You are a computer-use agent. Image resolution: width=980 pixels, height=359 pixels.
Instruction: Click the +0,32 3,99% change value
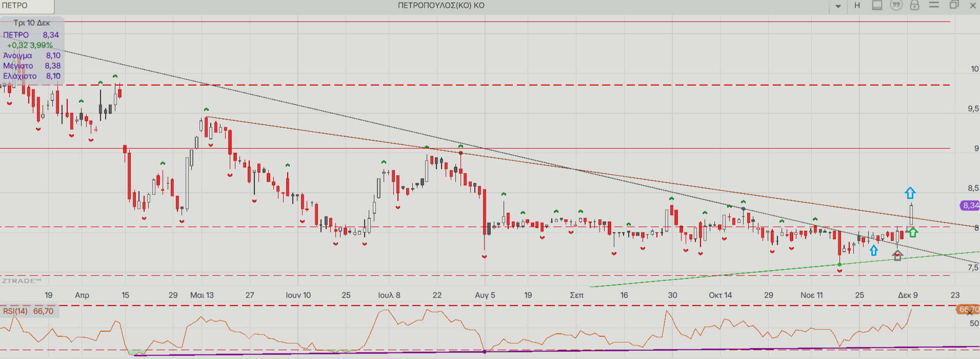pyautogui.click(x=30, y=45)
